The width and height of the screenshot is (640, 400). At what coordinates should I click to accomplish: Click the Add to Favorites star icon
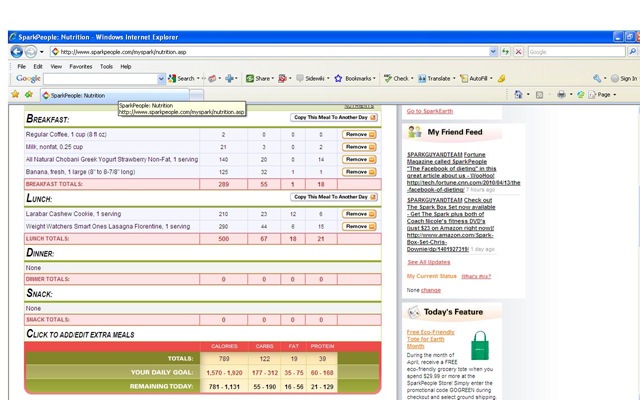[29, 95]
